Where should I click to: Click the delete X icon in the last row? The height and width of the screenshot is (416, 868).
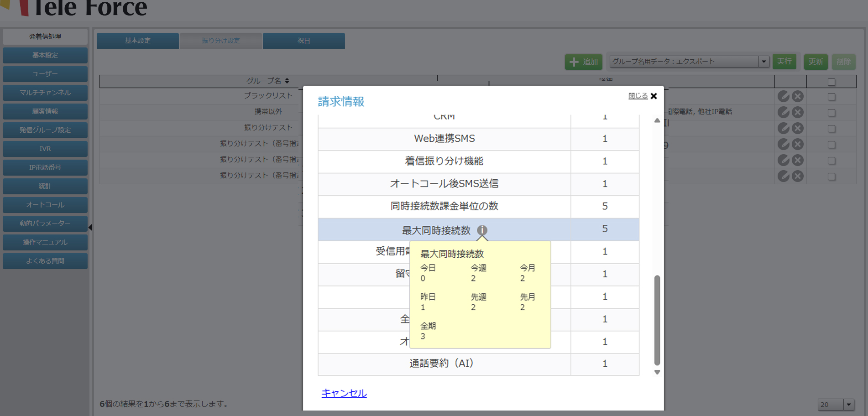(x=797, y=176)
